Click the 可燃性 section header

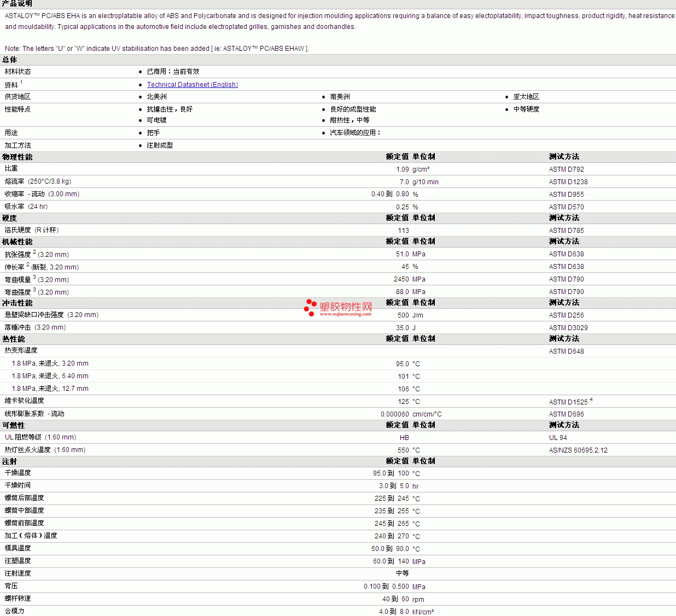coord(14,425)
